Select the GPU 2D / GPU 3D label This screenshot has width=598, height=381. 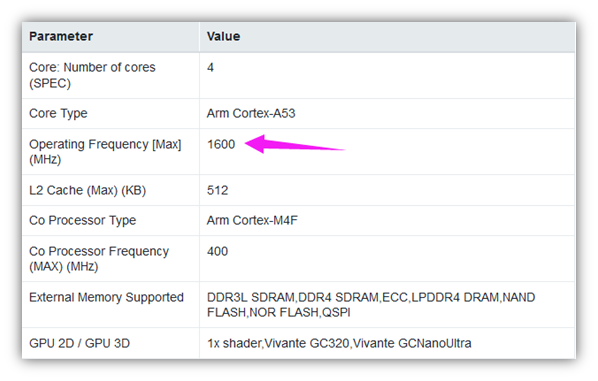79,343
